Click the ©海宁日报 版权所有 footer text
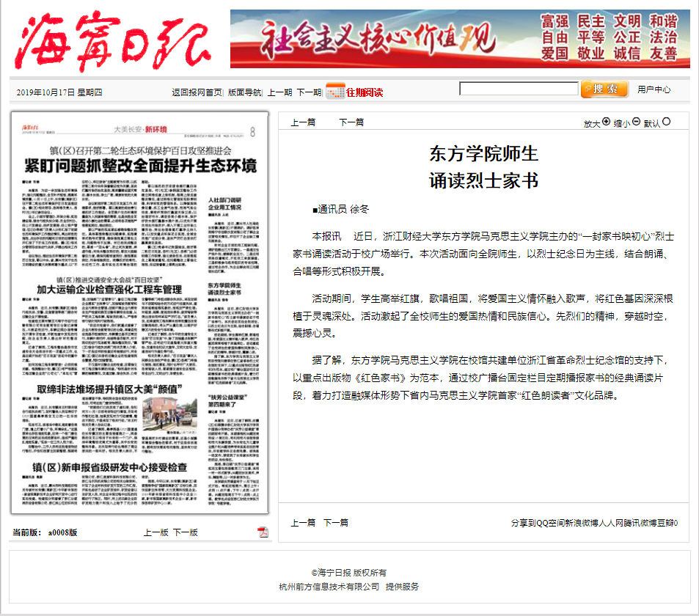The height and width of the screenshot is (616, 699). click(349, 572)
